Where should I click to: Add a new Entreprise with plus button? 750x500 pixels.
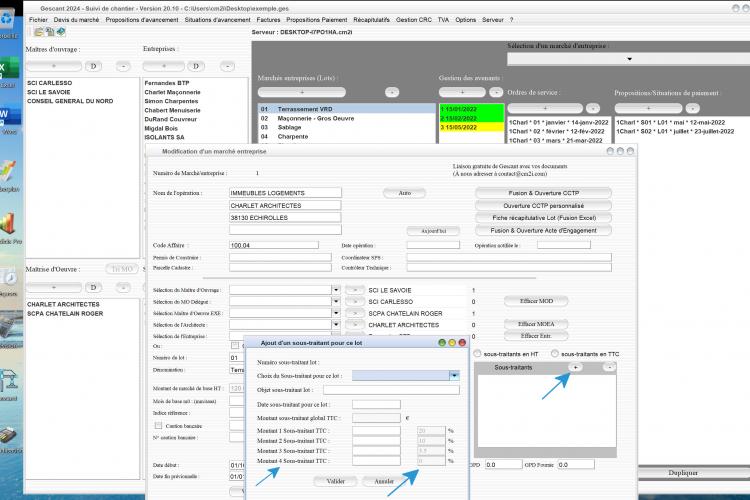(164, 66)
